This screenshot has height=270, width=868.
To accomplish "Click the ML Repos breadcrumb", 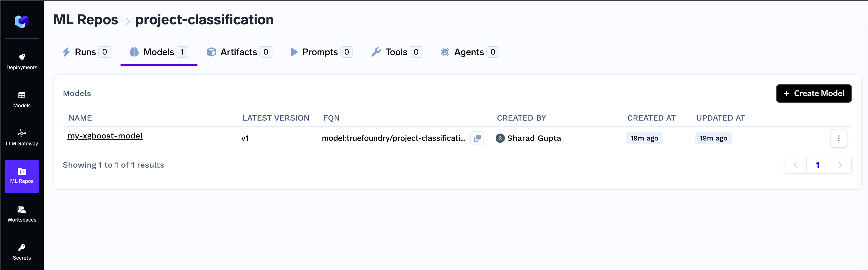I will point(86,20).
